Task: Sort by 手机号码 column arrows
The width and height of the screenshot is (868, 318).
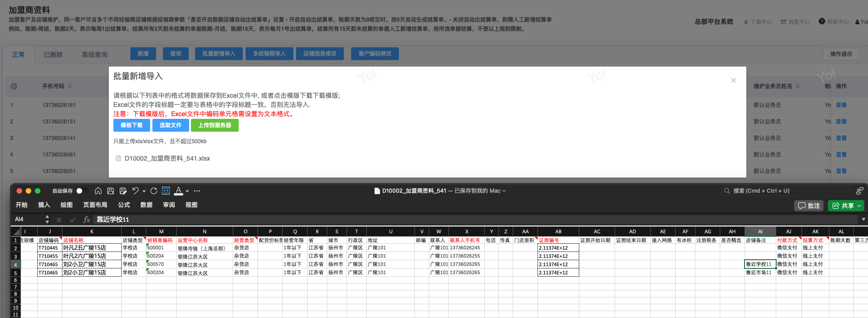Action: click(x=70, y=86)
